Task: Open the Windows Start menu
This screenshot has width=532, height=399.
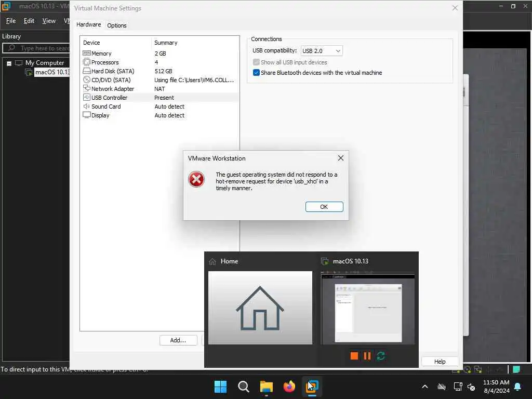Action: pos(220,387)
